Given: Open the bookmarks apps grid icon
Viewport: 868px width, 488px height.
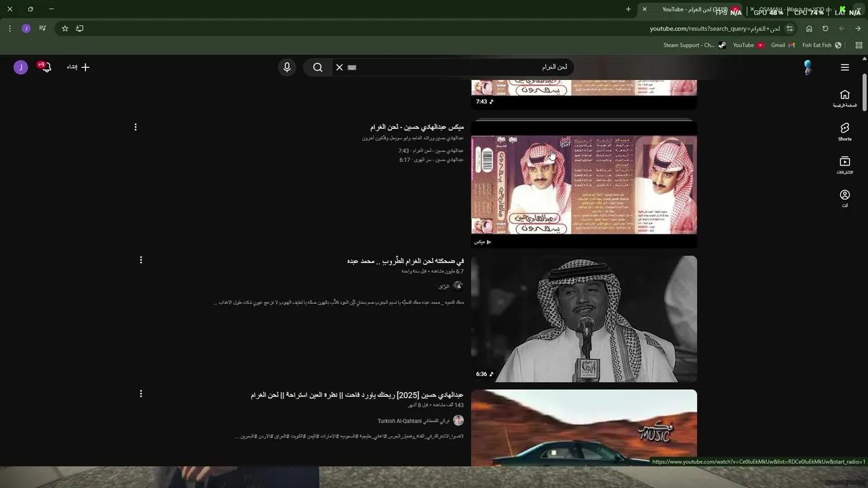Looking at the screenshot, I should click(x=858, y=45).
